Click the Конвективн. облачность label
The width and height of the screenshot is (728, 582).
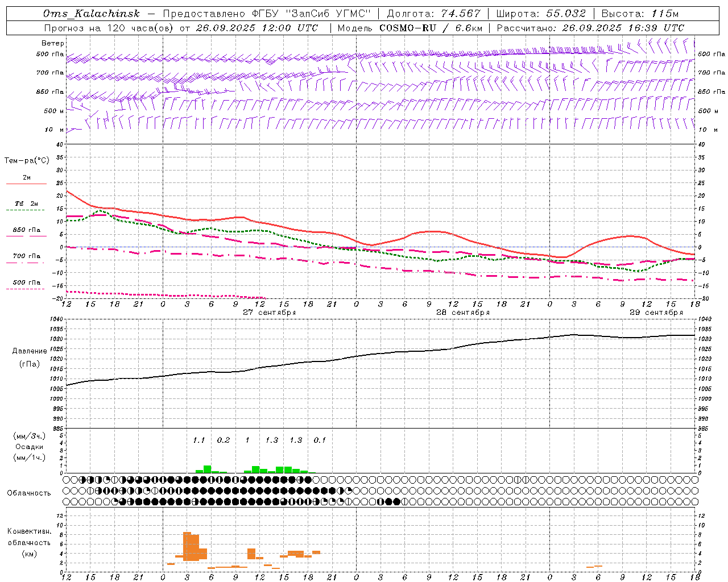click(x=29, y=542)
